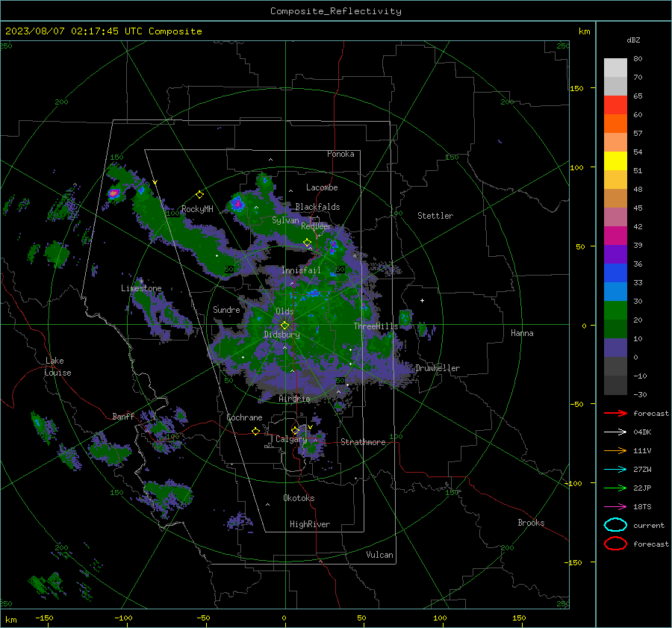Click the purple swatch between 39 and 36 dBZ
Image resolution: width=672 pixels, height=628 pixels.
(x=615, y=254)
